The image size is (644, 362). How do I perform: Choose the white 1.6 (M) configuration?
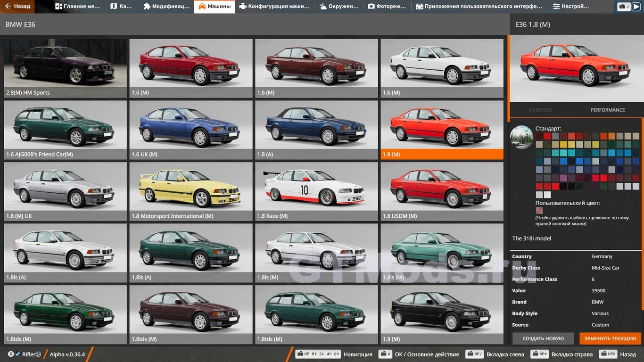click(442, 68)
